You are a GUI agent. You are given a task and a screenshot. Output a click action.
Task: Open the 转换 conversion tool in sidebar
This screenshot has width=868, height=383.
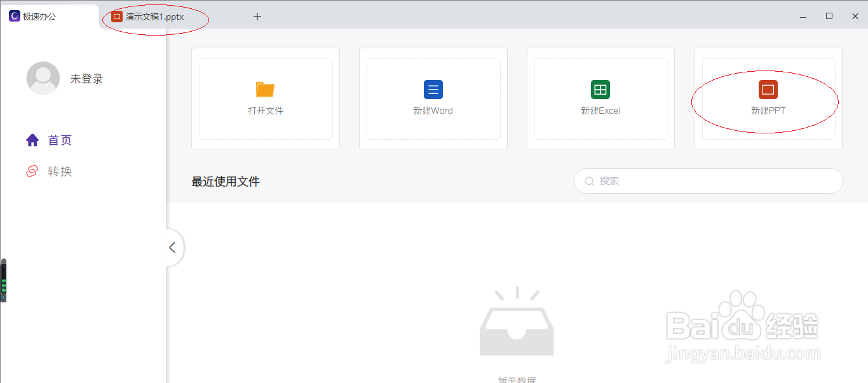(x=32, y=170)
